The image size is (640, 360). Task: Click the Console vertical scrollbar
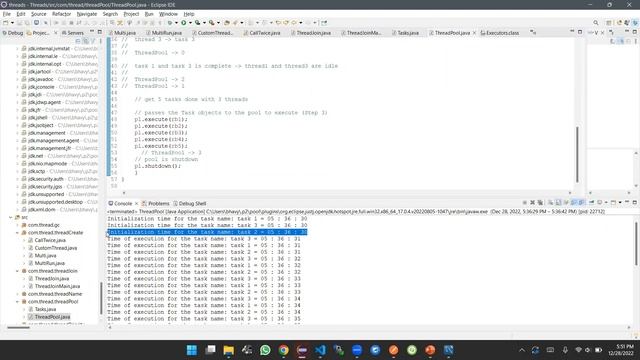(636, 243)
